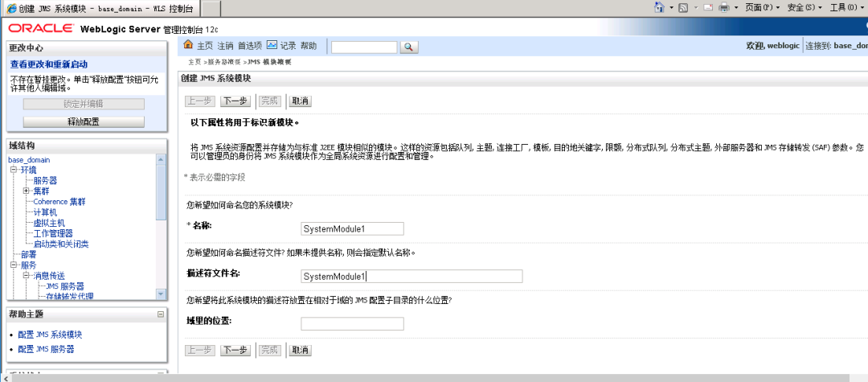Click the lower 取消 button below the form

[300, 351]
